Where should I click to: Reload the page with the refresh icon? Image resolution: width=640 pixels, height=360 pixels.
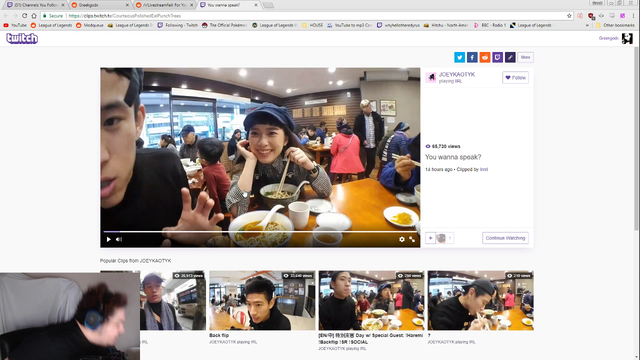[x=24, y=16]
